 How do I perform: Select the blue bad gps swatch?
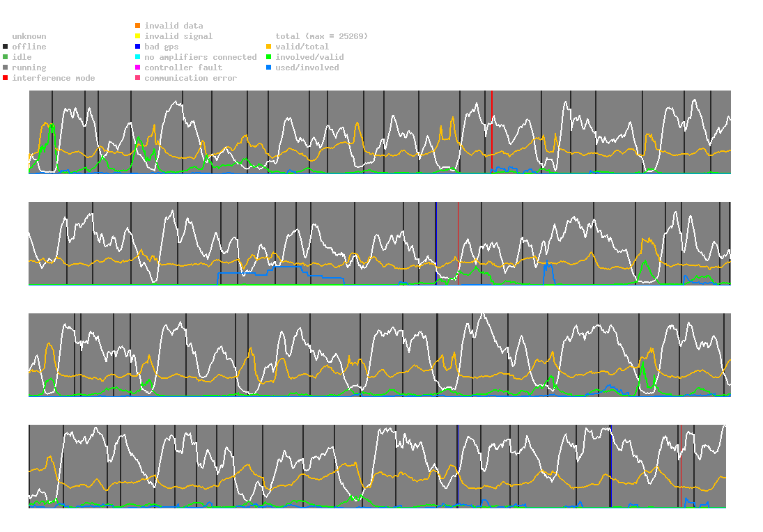[138, 47]
